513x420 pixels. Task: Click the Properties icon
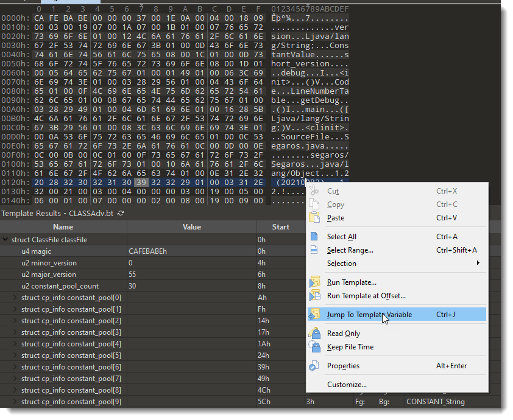[x=314, y=366]
